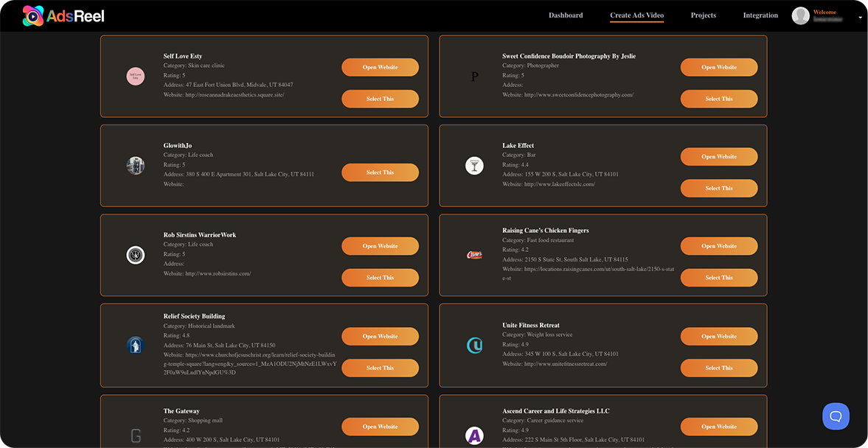868x448 pixels.
Task: Click the Relief Society Building temple icon
Action: (136, 345)
